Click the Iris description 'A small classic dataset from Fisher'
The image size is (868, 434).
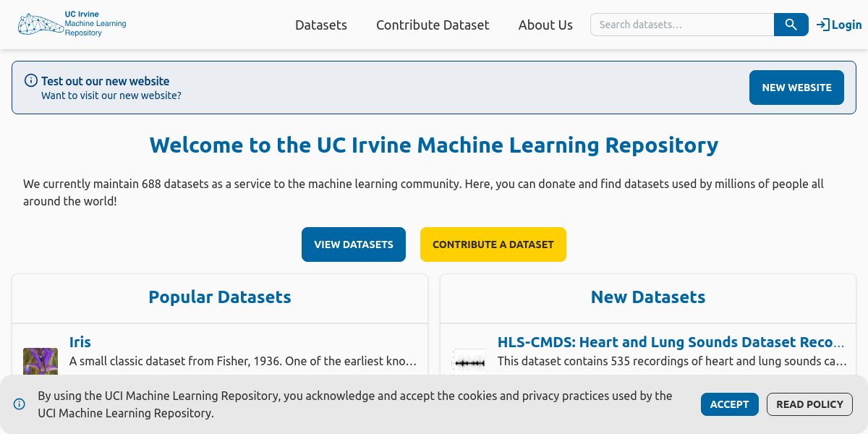tap(243, 361)
